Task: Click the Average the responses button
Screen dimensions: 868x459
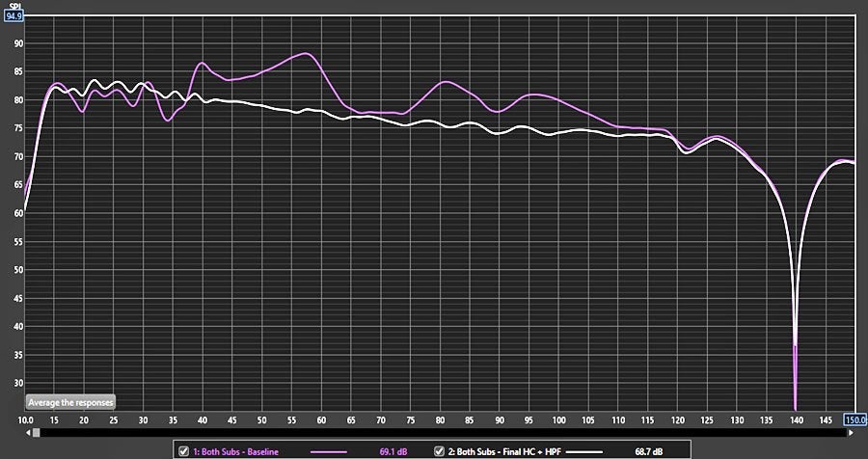Action: tap(70, 402)
